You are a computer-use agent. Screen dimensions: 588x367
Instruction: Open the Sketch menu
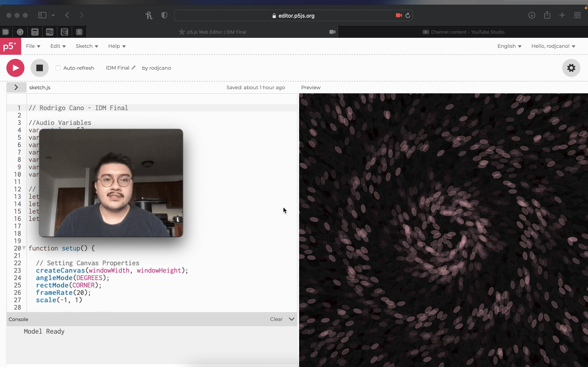pos(87,46)
